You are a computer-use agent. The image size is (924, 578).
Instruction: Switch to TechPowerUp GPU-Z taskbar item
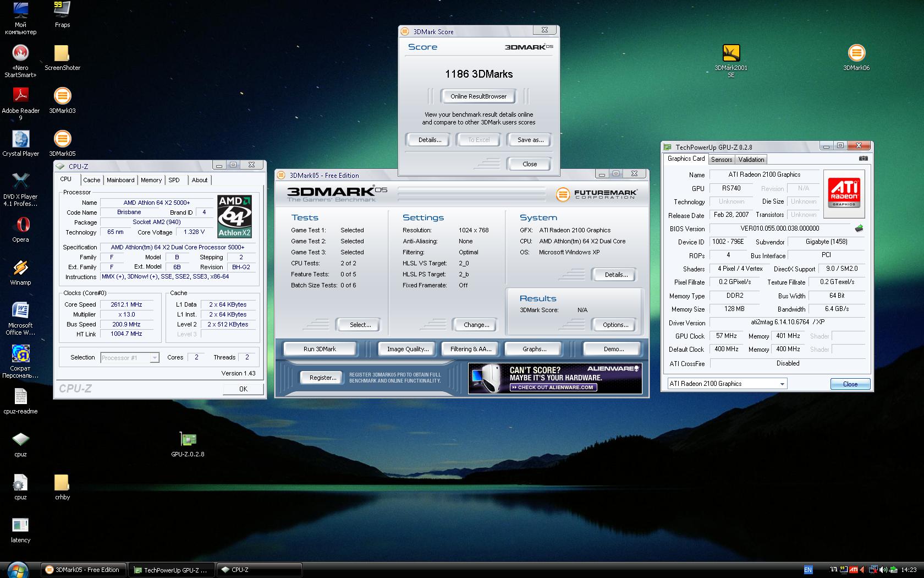coord(172,570)
